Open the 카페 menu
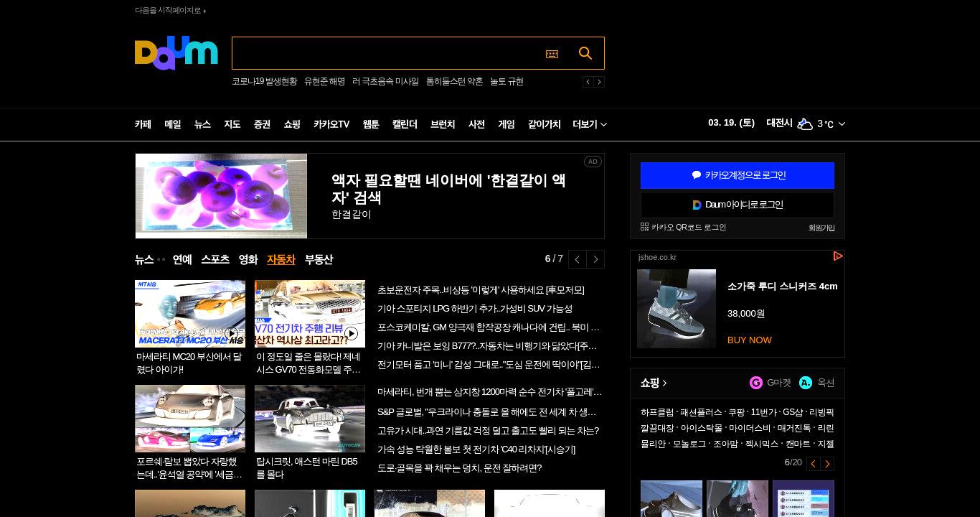This screenshot has width=980, height=517. 143,124
